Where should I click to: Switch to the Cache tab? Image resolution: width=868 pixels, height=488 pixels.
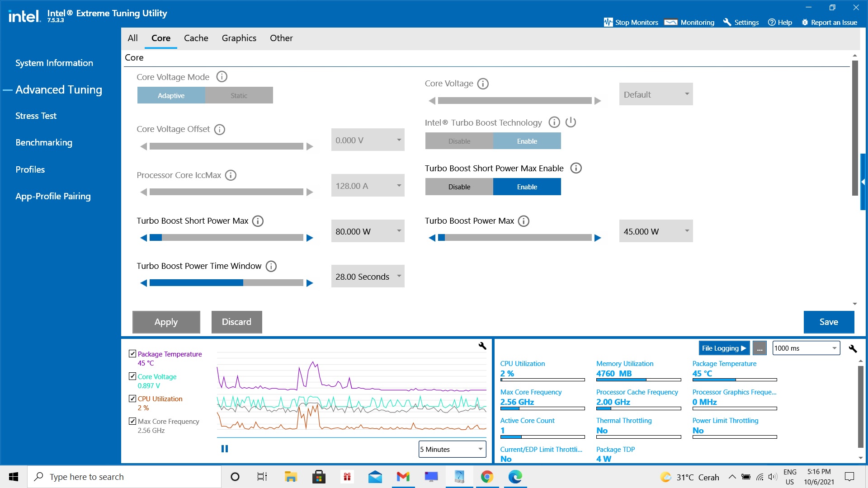coord(196,38)
